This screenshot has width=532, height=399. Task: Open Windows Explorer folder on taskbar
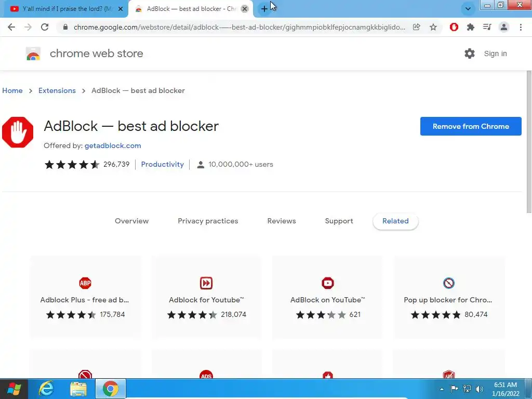click(x=78, y=389)
